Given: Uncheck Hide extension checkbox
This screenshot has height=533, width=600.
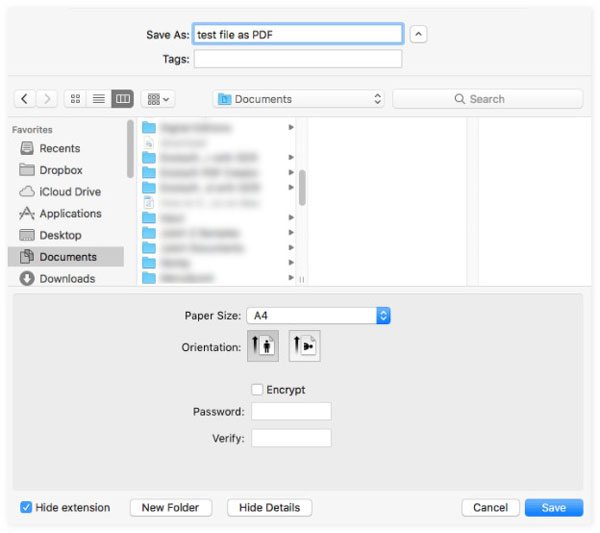Looking at the screenshot, I should [26, 507].
